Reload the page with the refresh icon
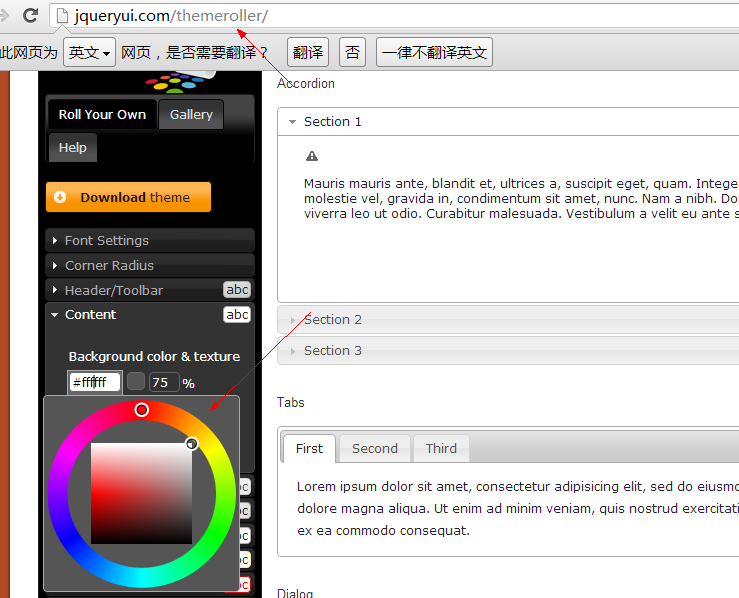 coord(31,15)
